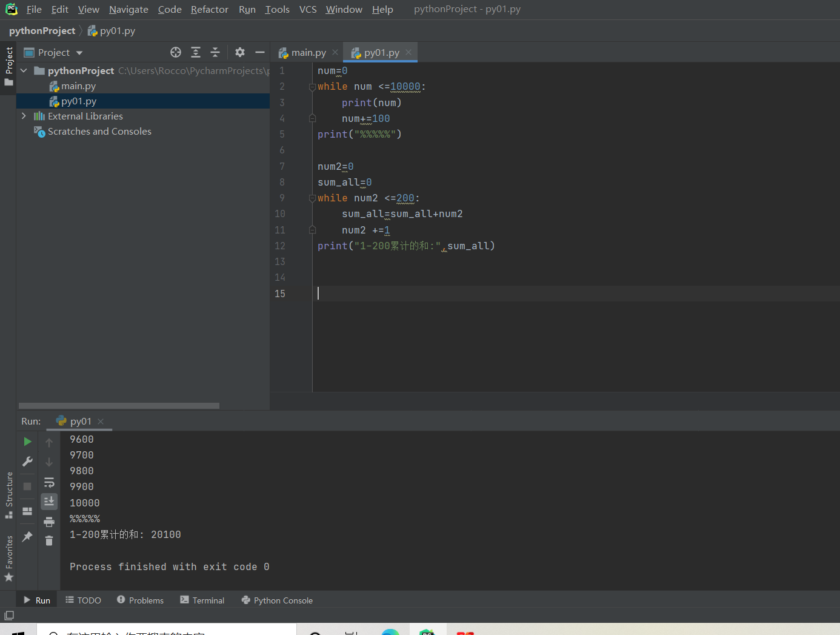Click Up the Stack Trace arrow
The image size is (840, 635).
(x=49, y=442)
